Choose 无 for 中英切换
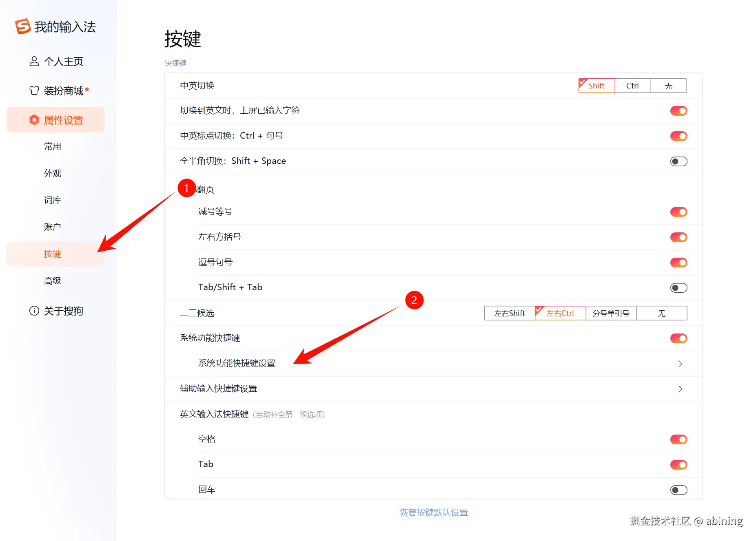Screen dimensions: 756x541 [x=669, y=86]
